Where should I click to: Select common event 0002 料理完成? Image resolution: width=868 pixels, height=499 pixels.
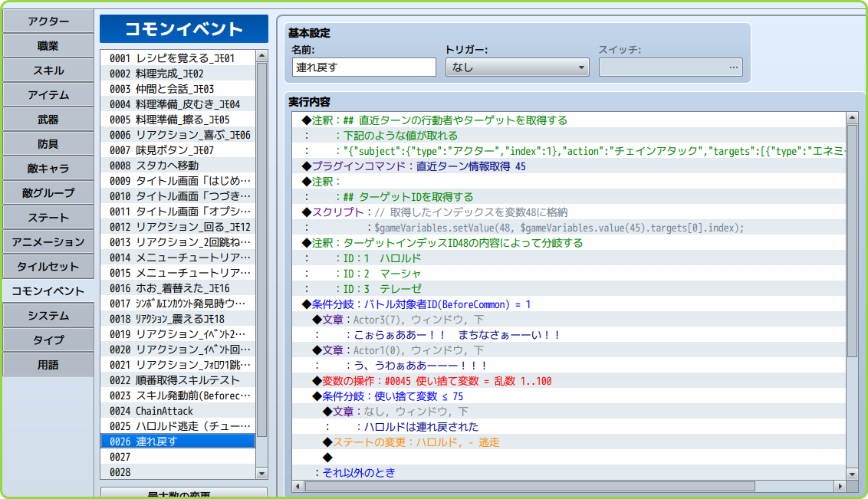pos(178,74)
